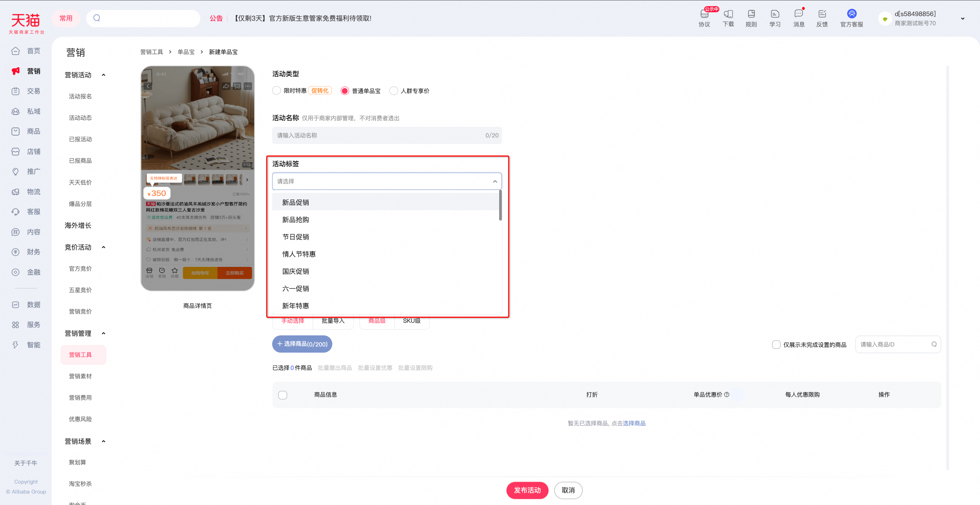Open 客服 customer service in sidebar

(26, 212)
